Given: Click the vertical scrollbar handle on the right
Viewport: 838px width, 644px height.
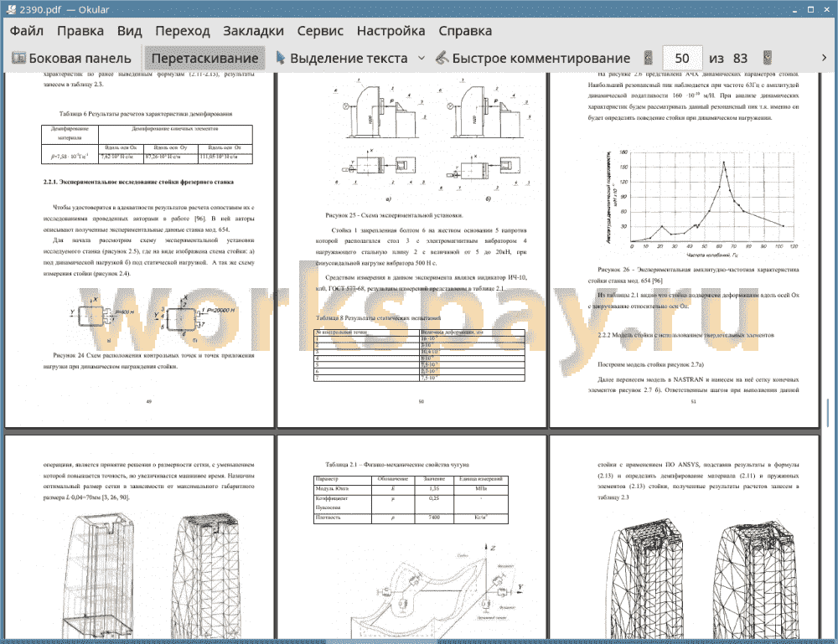Looking at the screenshot, I should [x=828, y=412].
